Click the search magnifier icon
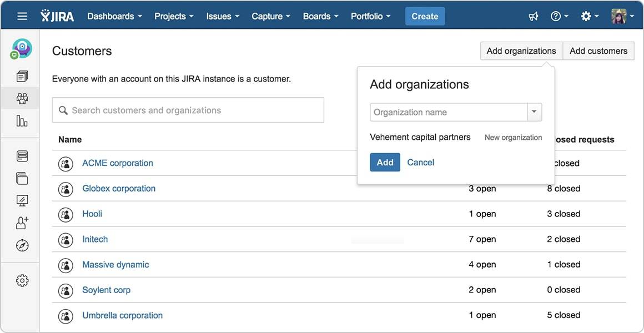The height and width of the screenshot is (333, 644). click(63, 110)
